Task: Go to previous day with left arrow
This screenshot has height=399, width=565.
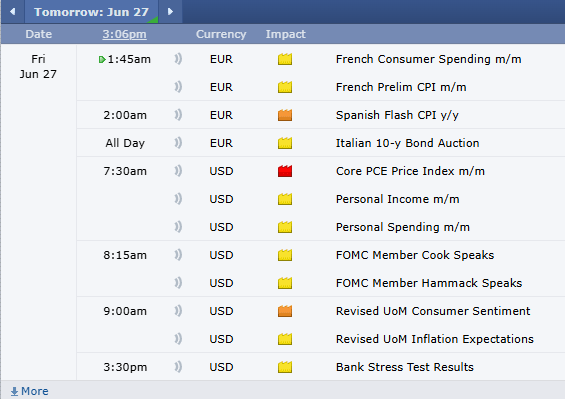Action: (13, 12)
